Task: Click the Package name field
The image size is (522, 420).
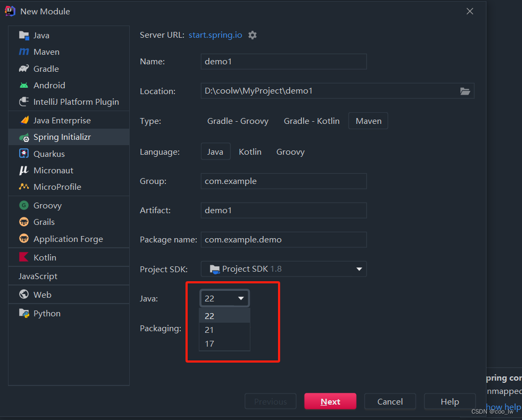Action: pyautogui.click(x=284, y=240)
